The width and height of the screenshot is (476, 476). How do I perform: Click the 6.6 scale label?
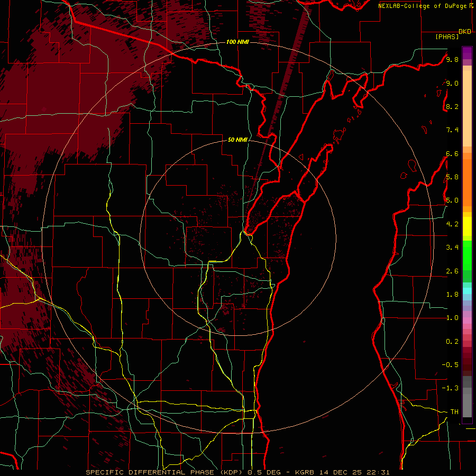[452, 153]
